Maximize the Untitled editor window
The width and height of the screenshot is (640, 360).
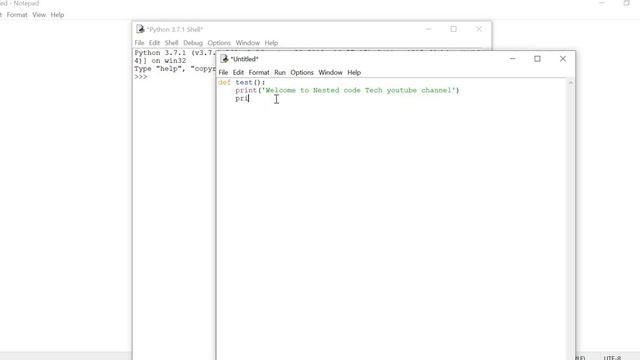click(x=537, y=59)
